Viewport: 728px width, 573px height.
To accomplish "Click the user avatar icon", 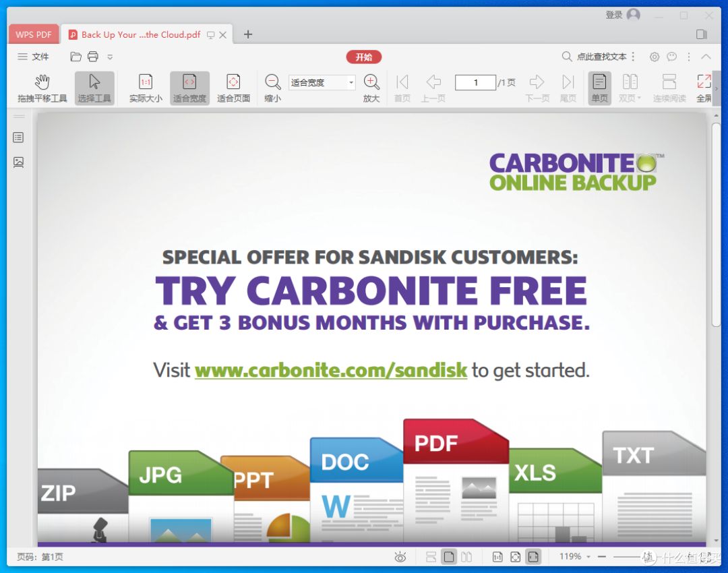I will [x=633, y=15].
